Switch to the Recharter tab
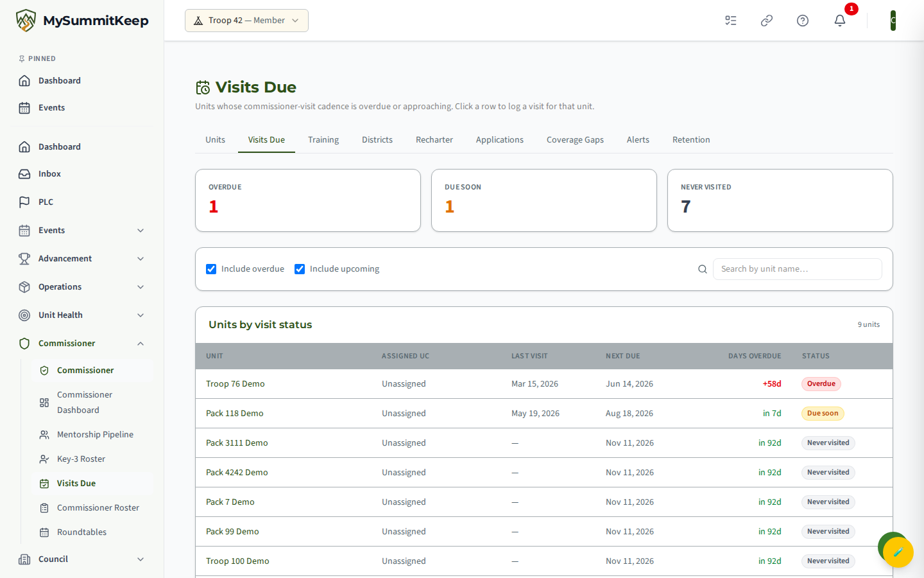924x578 pixels. 434,140
